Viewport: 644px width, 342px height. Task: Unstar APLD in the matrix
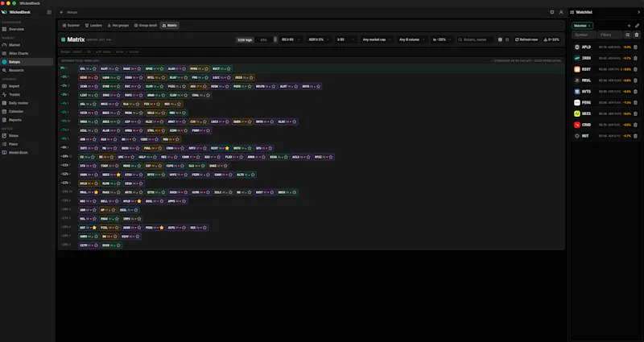(139, 201)
